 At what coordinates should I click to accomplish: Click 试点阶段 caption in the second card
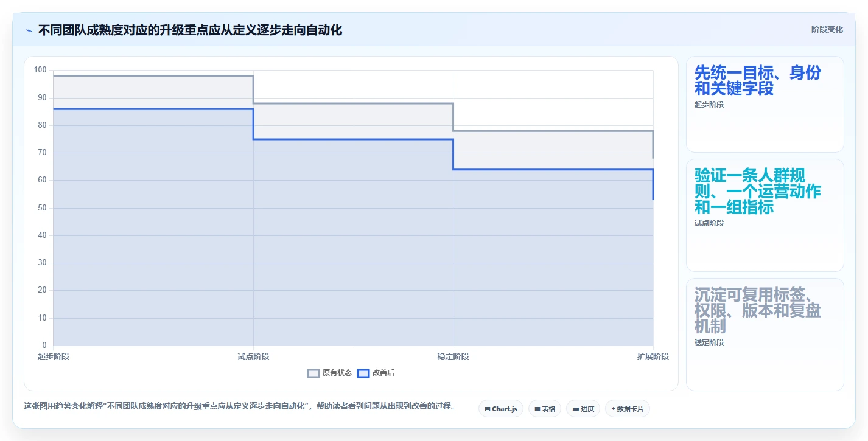pos(709,223)
